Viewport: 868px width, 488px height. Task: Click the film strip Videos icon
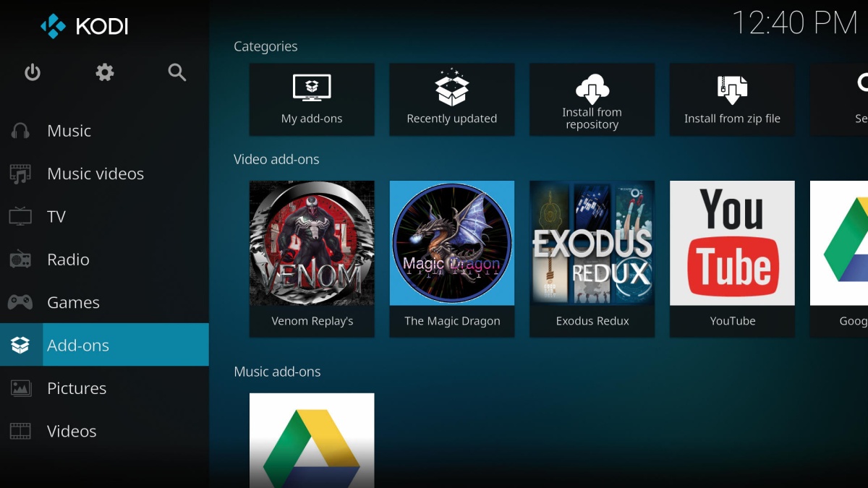click(20, 431)
